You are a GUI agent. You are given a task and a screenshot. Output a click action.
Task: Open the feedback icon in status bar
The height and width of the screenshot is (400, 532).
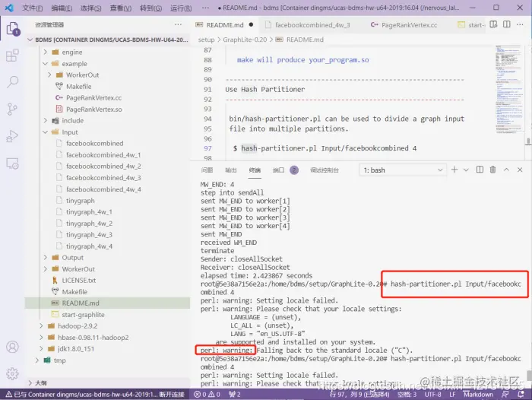[x=505, y=394]
